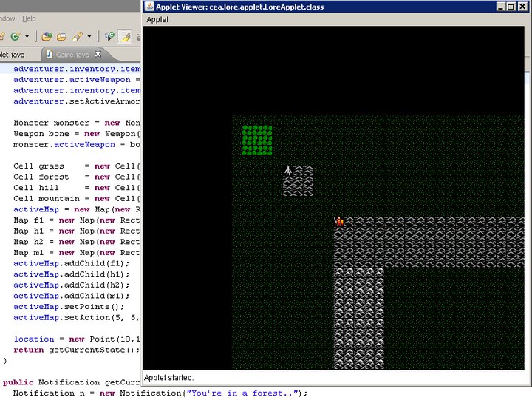Click the 'Map m1 = new Map' code line

[77, 253]
